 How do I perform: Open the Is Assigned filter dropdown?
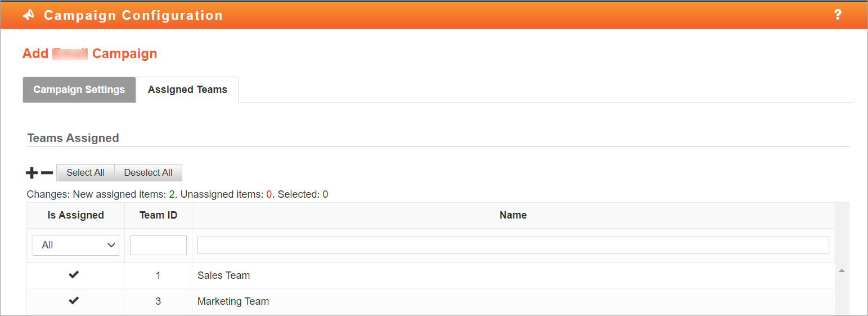coord(76,245)
